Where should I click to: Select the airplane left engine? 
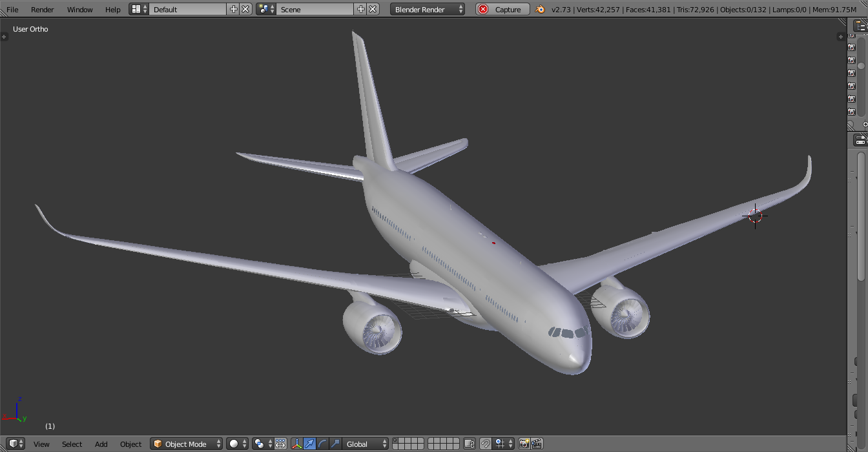pos(373,327)
